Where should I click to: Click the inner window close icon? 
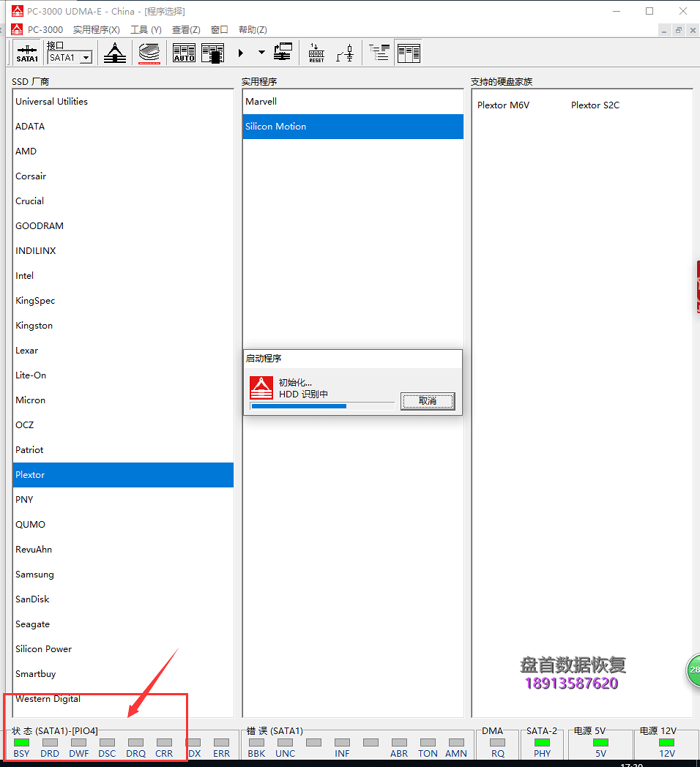tap(693, 30)
